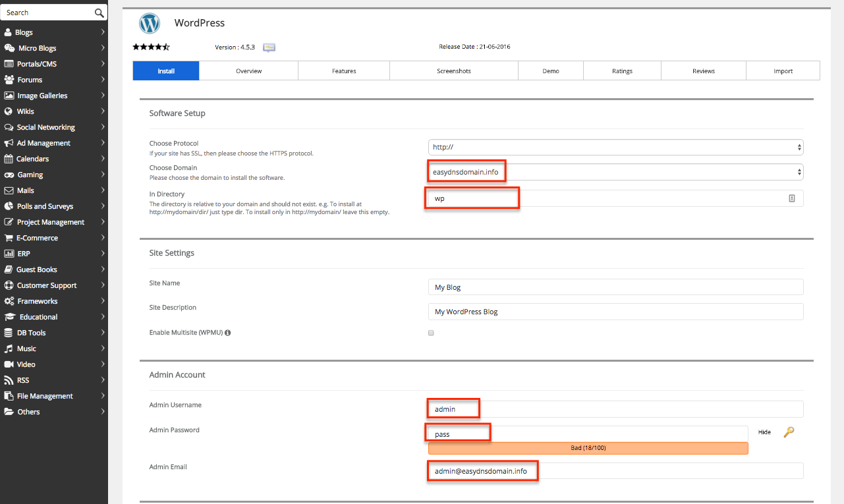
Task: Click the DB Tools database icon
Action: coord(9,333)
